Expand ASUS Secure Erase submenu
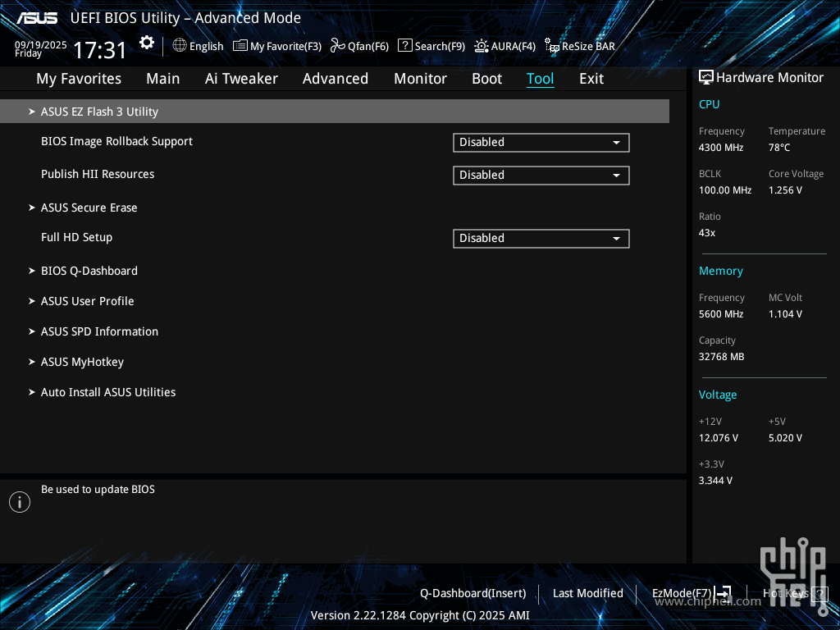Image resolution: width=840 pixels, height=630 pixels. [x=89, y=208]
